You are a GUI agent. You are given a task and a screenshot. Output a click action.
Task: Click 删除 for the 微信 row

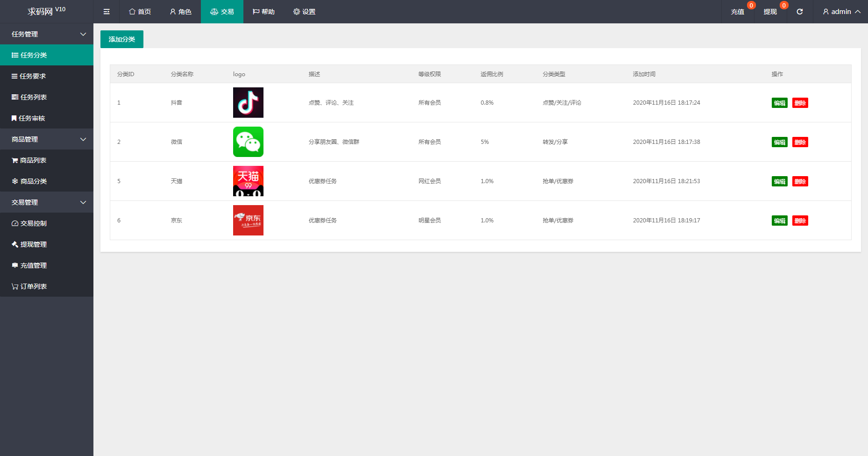pyautogui.click(x=800, y=142)
